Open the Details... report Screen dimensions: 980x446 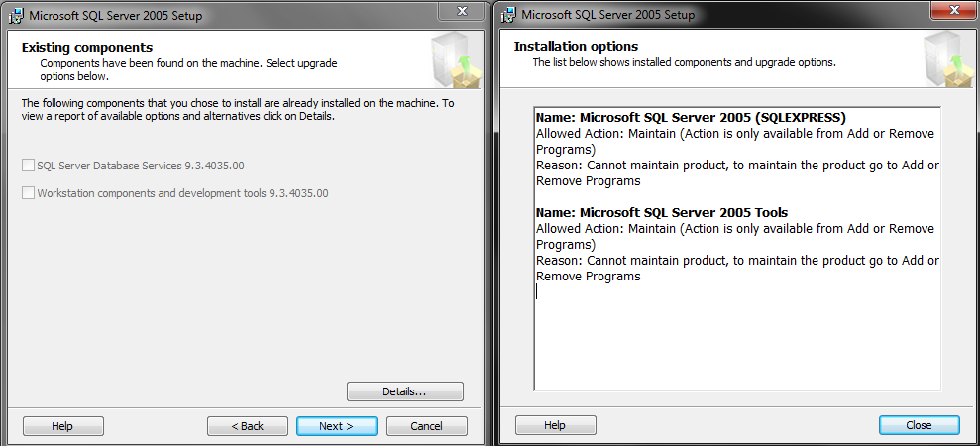click(404, 391)
